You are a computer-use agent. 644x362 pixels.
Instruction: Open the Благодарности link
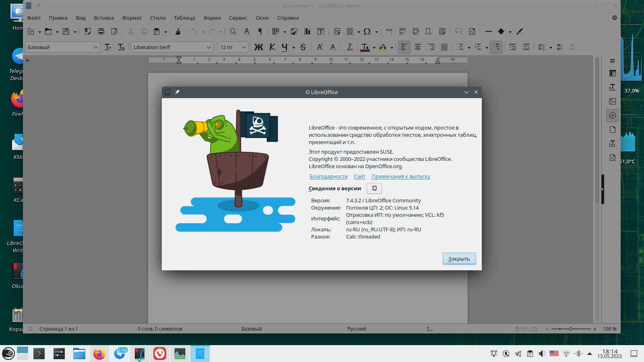point(328,176)
